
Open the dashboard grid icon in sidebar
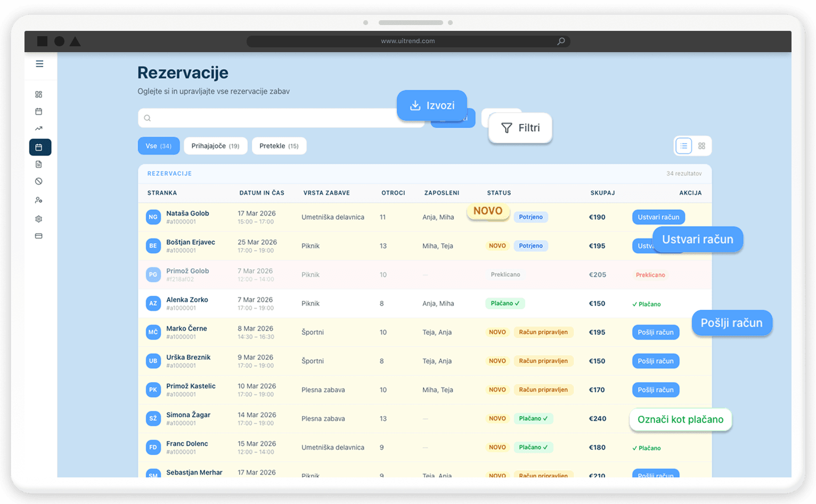pos(39,95)
